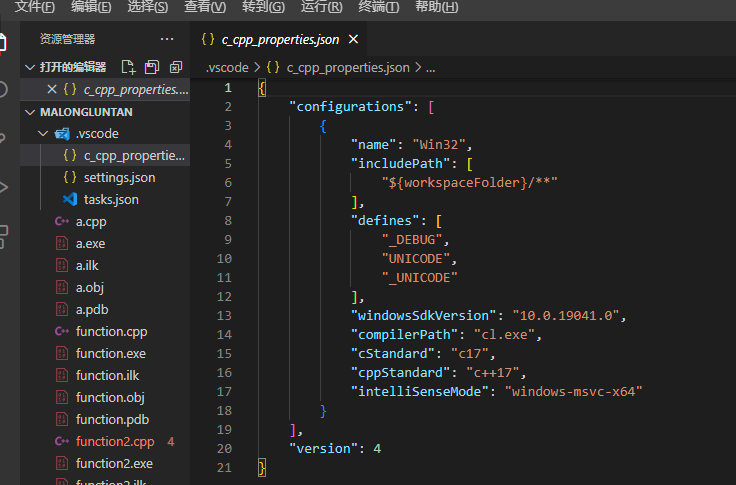Click the 资源管理器 panel title

click(x=68, y=39)
